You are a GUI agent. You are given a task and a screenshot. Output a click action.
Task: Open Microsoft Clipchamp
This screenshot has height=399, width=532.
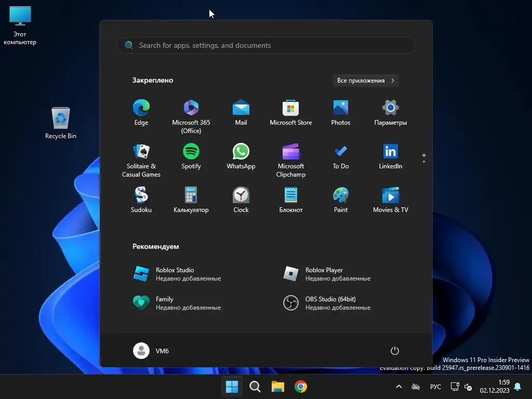pos(291,161)
